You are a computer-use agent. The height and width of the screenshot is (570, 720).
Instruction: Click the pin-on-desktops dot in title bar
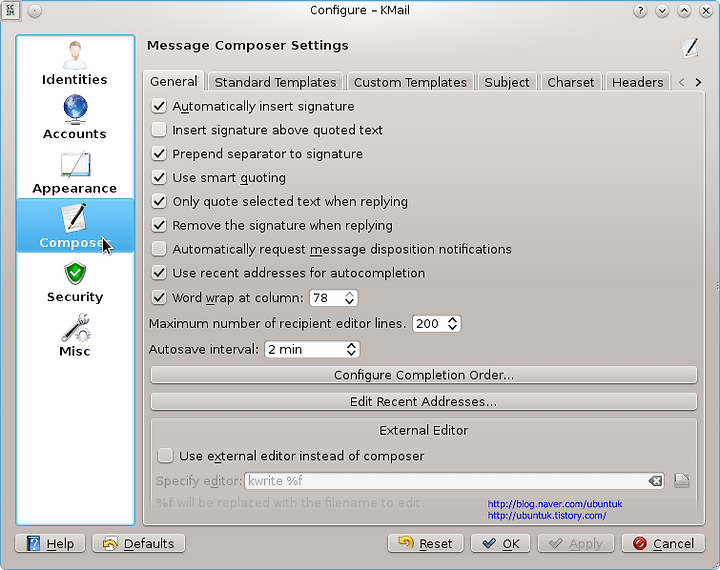(34, 11)
